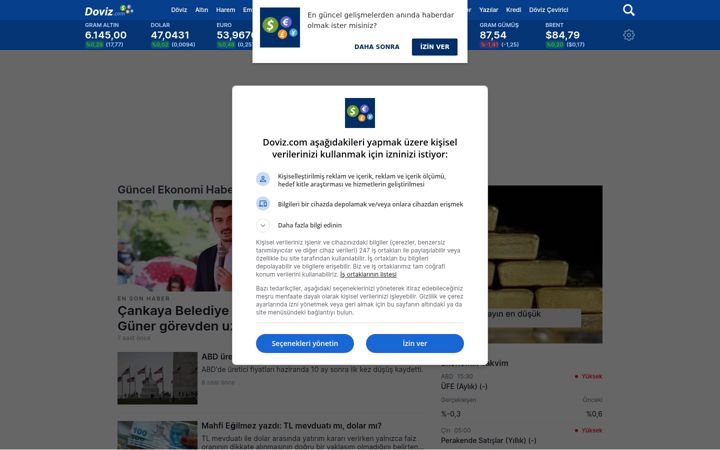The width and height of the screenshot is (720, 450).
Task: Click the GRAM GÜMÜŞ 87,54 ticker
Action: tap(499, 35)
